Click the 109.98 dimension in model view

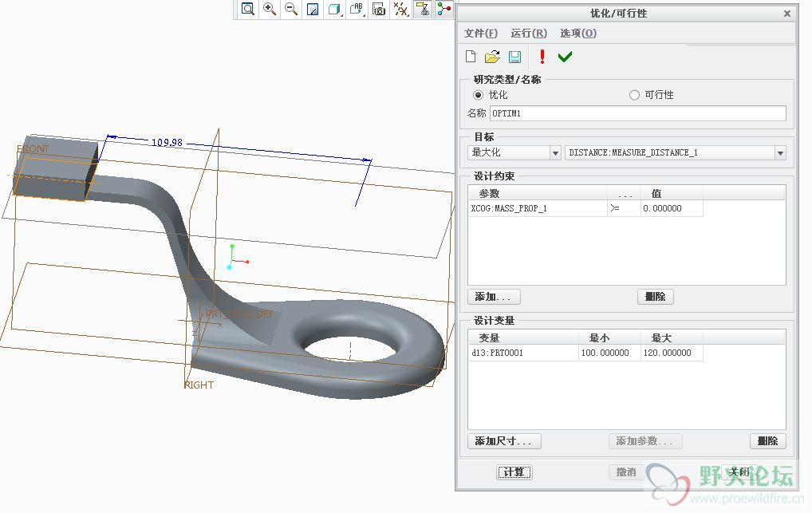pyautogui.click(x=167, y=143)
